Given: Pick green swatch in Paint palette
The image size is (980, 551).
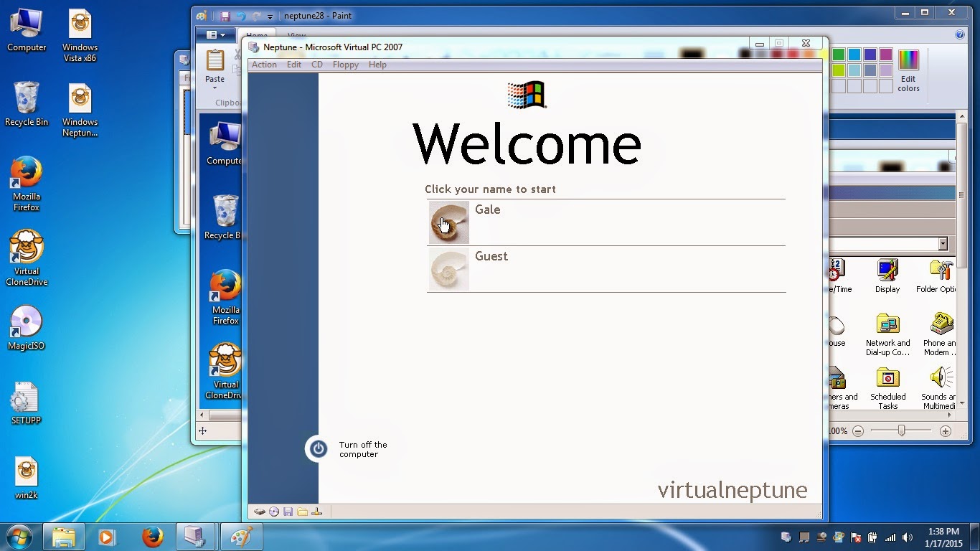Looking at the screenshot, I should 838,55.
